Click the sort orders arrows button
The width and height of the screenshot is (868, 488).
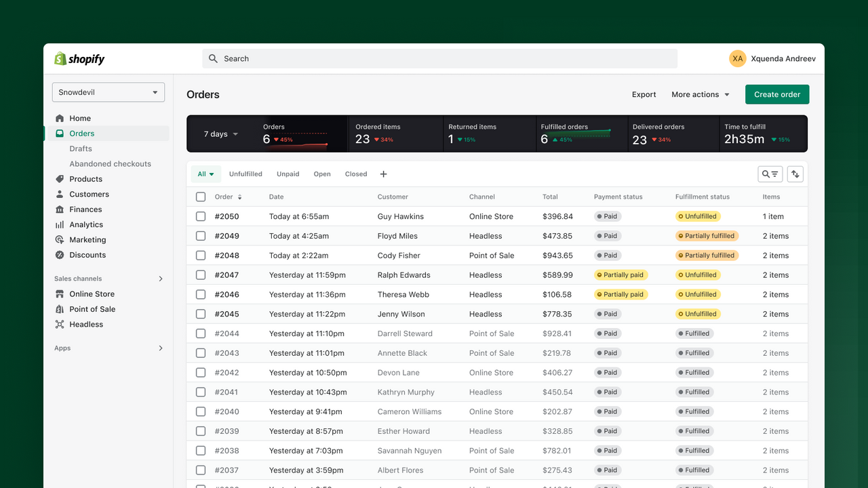(795, 174)
